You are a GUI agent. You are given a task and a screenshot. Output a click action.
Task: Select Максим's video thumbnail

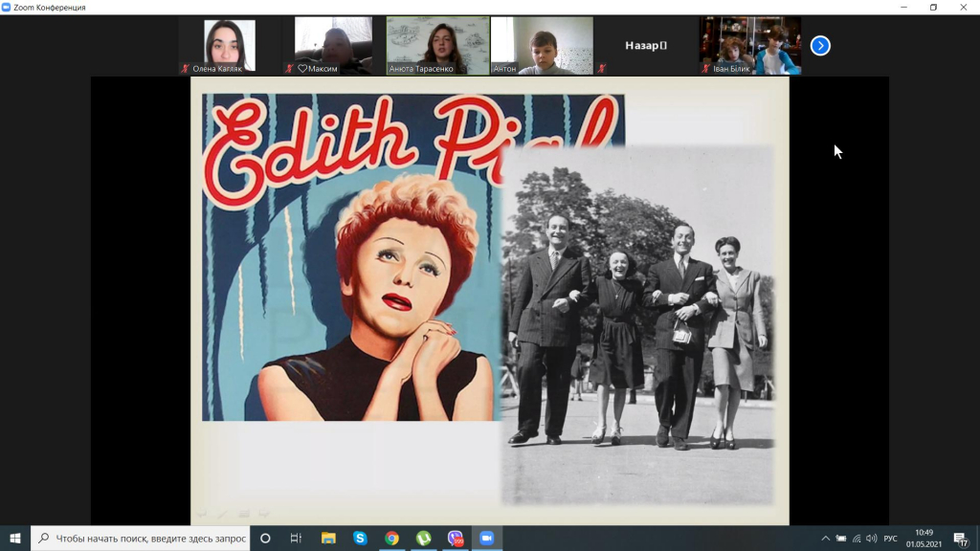click(333, 46)
